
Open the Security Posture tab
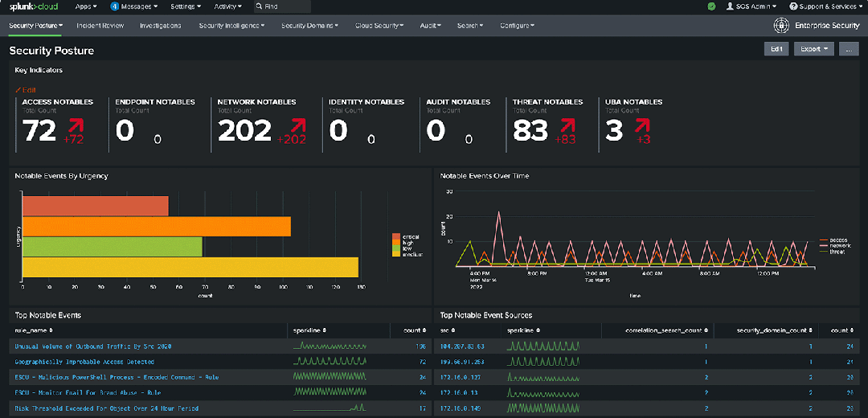(x=36, y=26)
